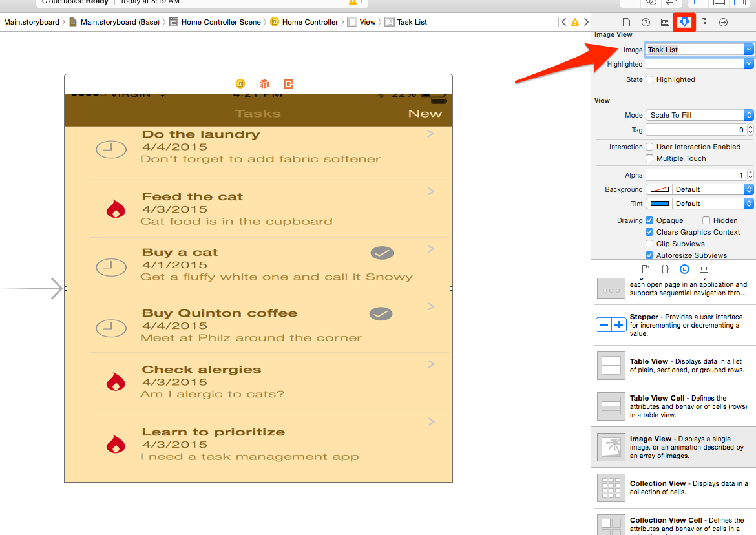Select the Collection View entry text

click(x=689, y=487)
